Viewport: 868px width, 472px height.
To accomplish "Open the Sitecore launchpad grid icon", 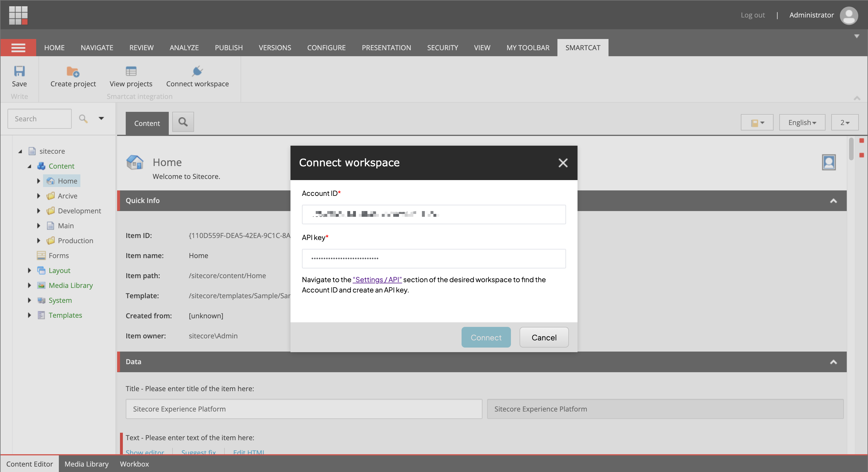I will pyautogui.click(x=18, y=15).
